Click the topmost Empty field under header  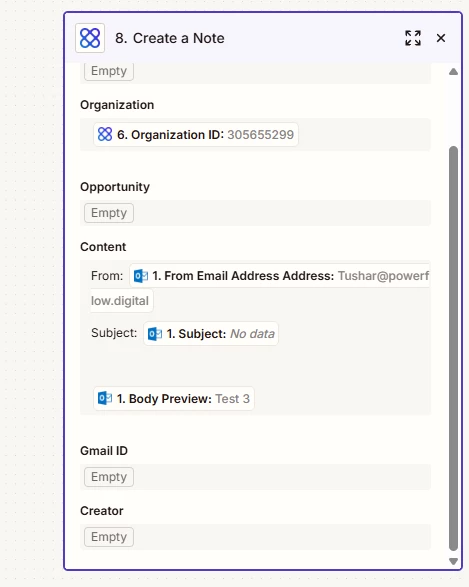(255, 73)
